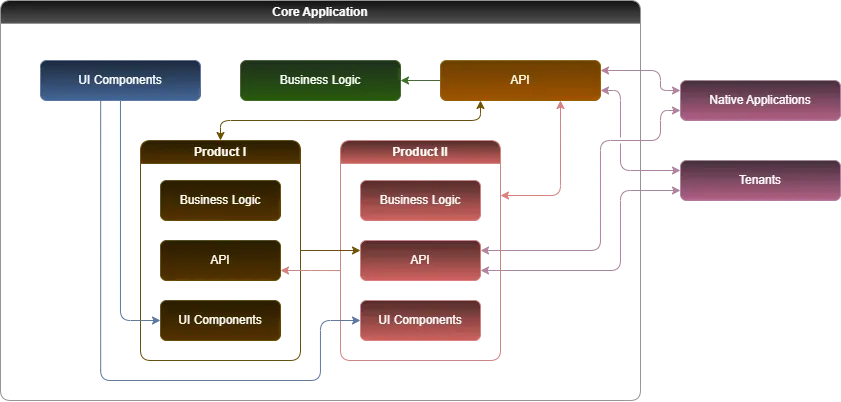Screen dimensions: 841x402
Task: Select the Native Applications node
Action: [x=760, y=100]
